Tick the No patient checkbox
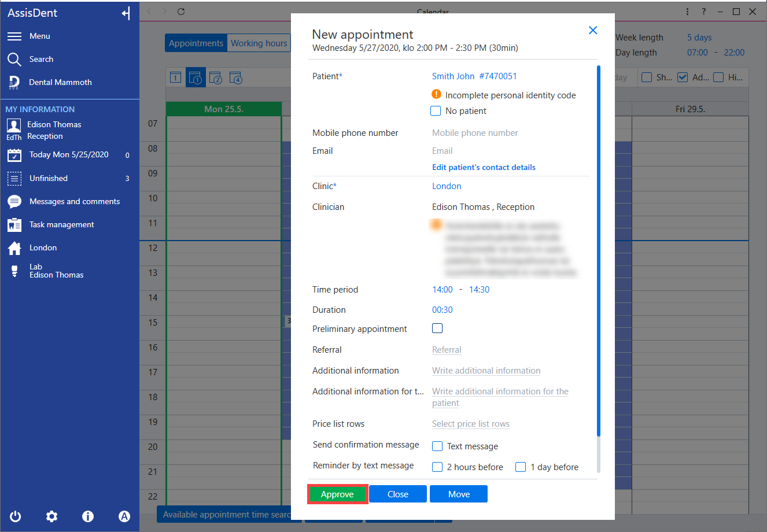 (436, 111)
